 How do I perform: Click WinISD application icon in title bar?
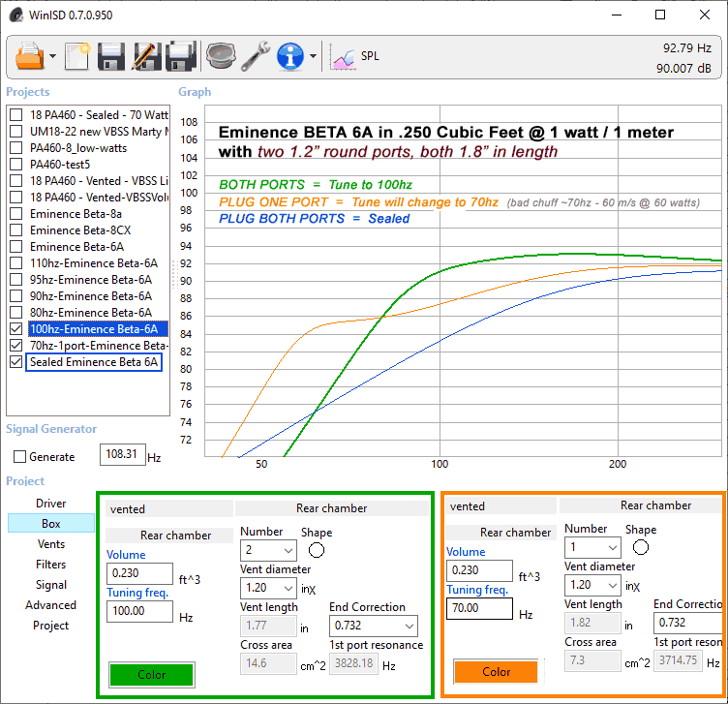click(x=16, y=15)
